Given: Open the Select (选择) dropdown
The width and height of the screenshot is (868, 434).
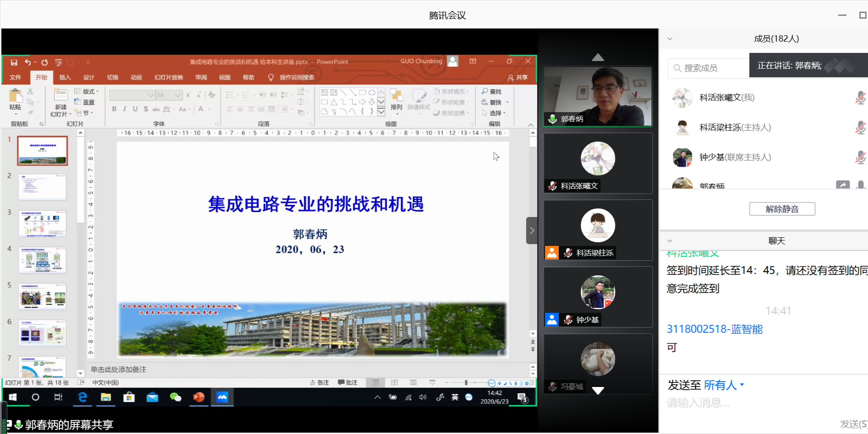Looking at the screenshot, I should point(494,113).
